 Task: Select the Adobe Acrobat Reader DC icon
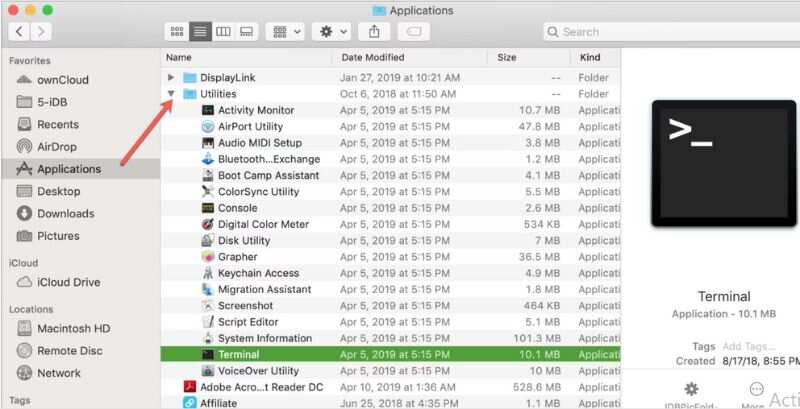[x=190, y=386]
